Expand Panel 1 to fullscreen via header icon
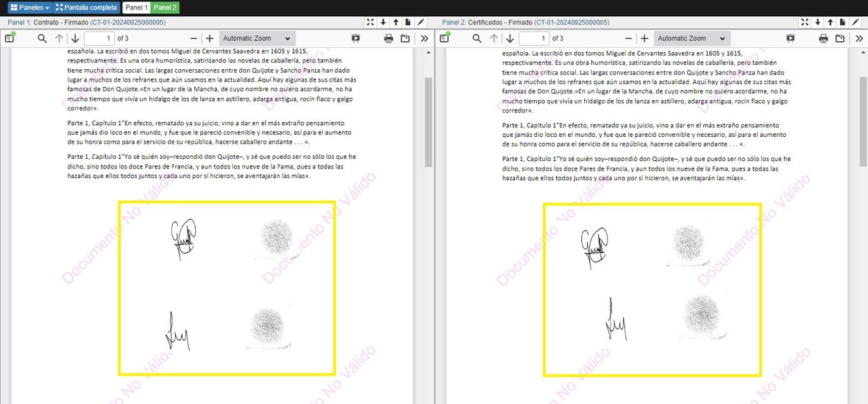The height and width of the screenshot is (404, 868). click(x=371, y=22)
